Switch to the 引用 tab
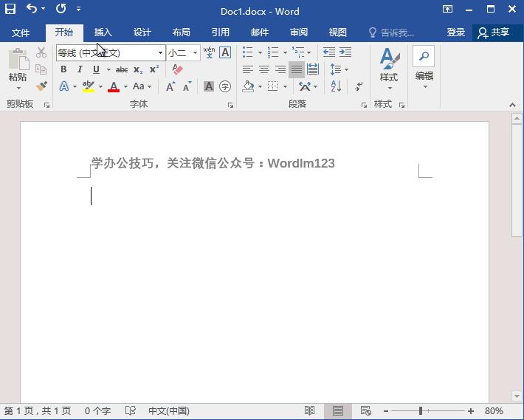This screenshot has height=420, width=524. 221,32
